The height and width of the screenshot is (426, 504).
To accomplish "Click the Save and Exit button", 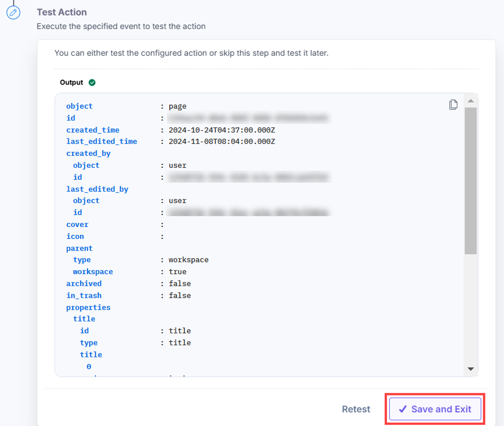I will point(435,409).
